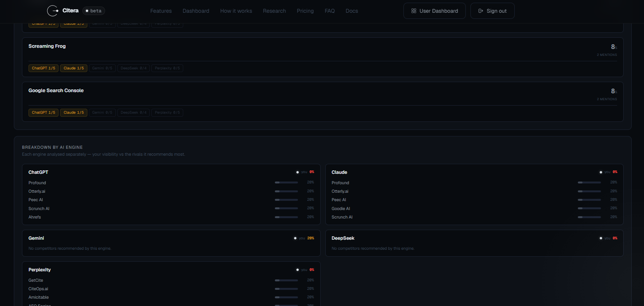
Task: Click the 'you 20%' indicator on Gemini card
Action: point(304,238)
